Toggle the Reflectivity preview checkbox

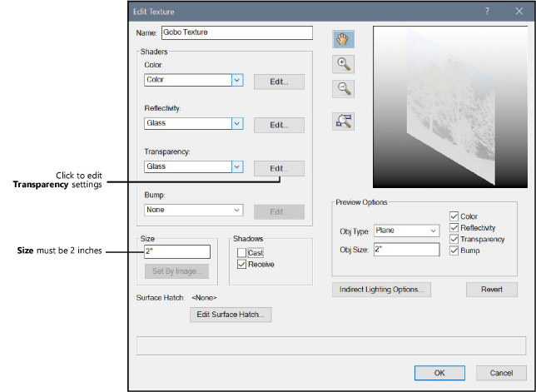click(x=454, y=228)
